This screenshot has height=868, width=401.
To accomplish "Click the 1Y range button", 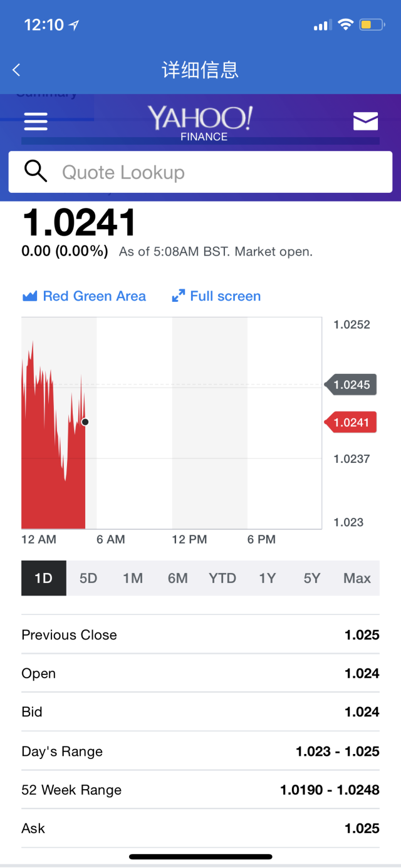I will coord(267,578).
